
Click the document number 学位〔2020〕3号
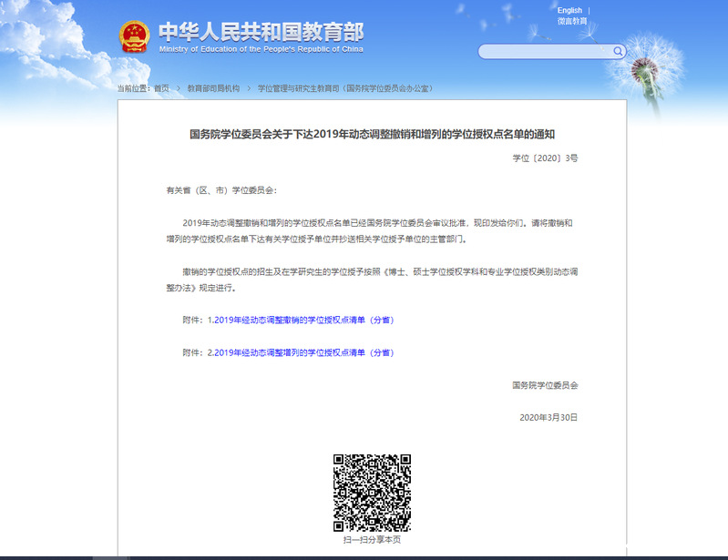(x=545, y=158)
